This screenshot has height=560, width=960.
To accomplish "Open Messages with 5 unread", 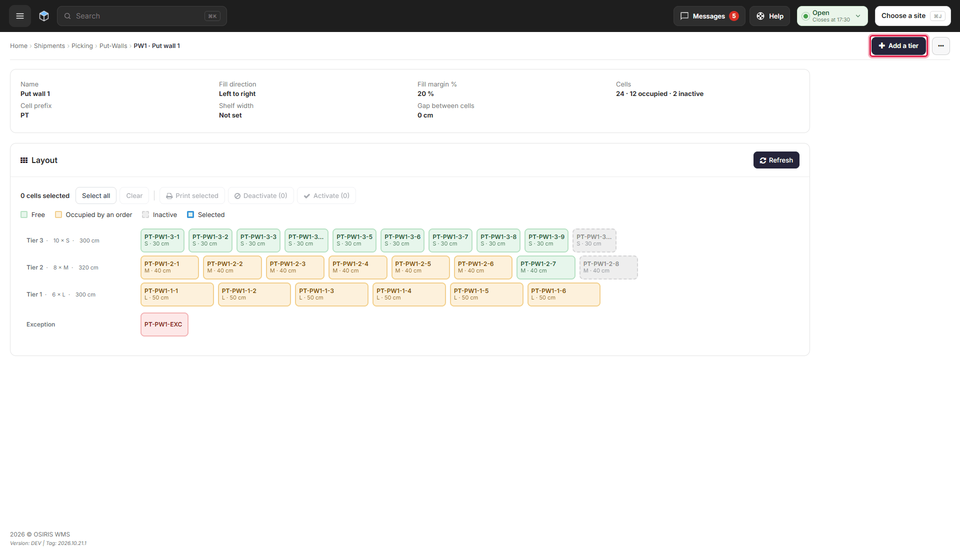I will tap(709, 16).
